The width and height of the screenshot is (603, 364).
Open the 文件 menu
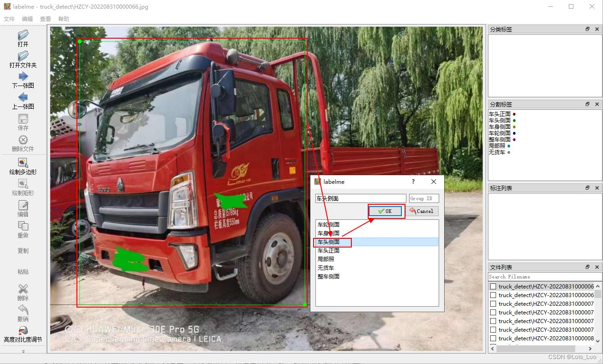(9, 19)
